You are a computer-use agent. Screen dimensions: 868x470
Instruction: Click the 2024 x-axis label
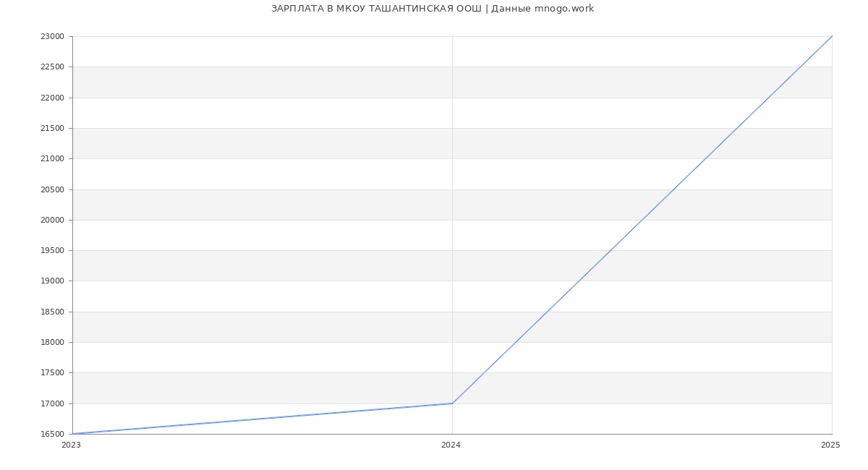(451, 445)
